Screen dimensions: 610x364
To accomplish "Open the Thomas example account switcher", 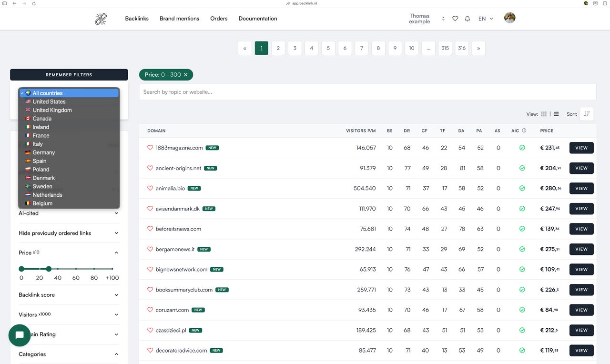I will (x=427, y=19).
